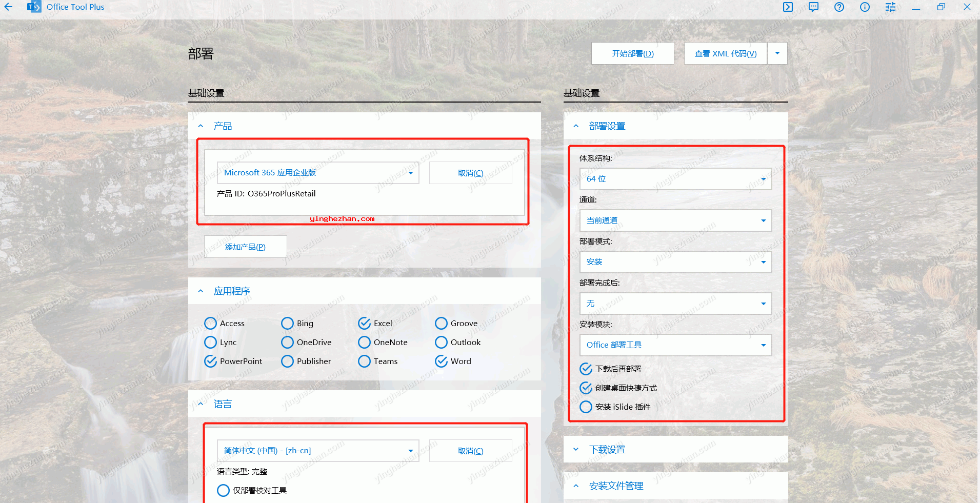Collapse the 应用程序 section
This screenshot has height=503, width=980.
coord(201,291)
